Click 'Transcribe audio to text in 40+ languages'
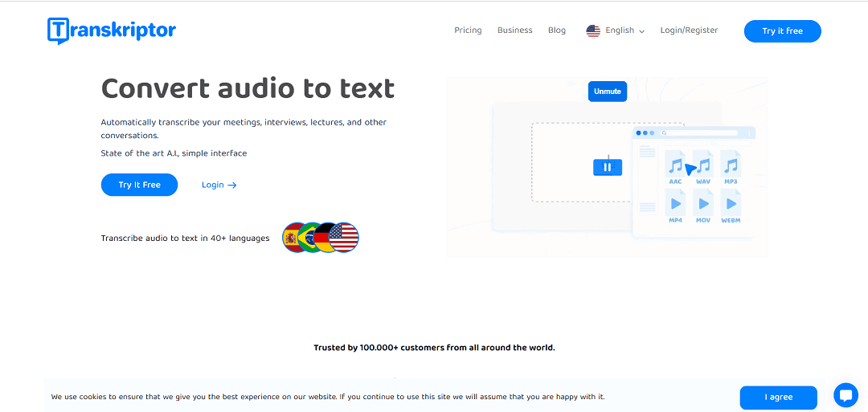The image size is (868, 412). point(186,239)
